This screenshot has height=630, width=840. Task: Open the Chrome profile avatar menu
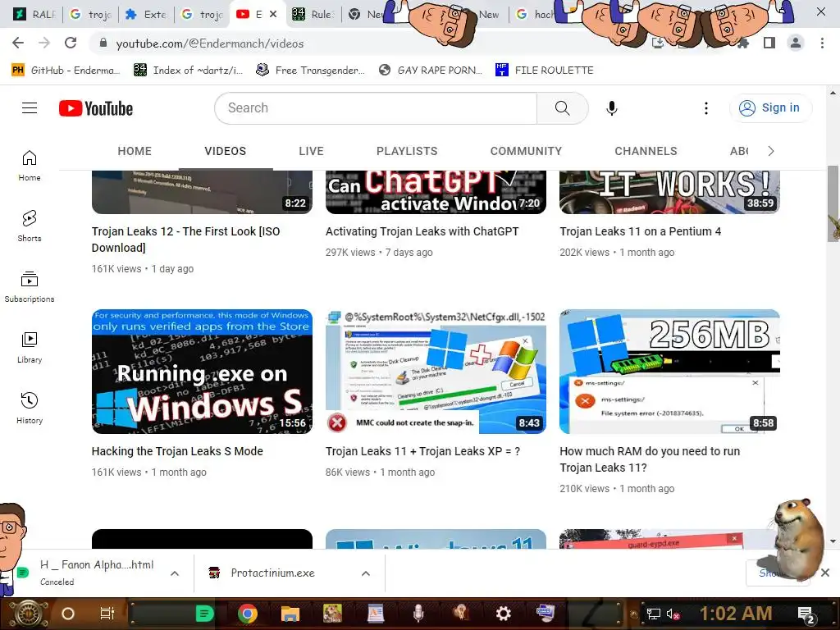tap(796, 43)
